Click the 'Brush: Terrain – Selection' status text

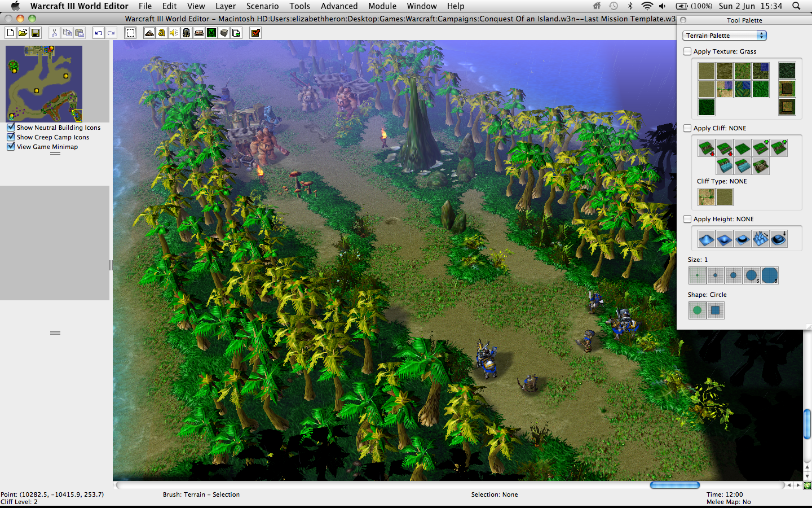201,494
